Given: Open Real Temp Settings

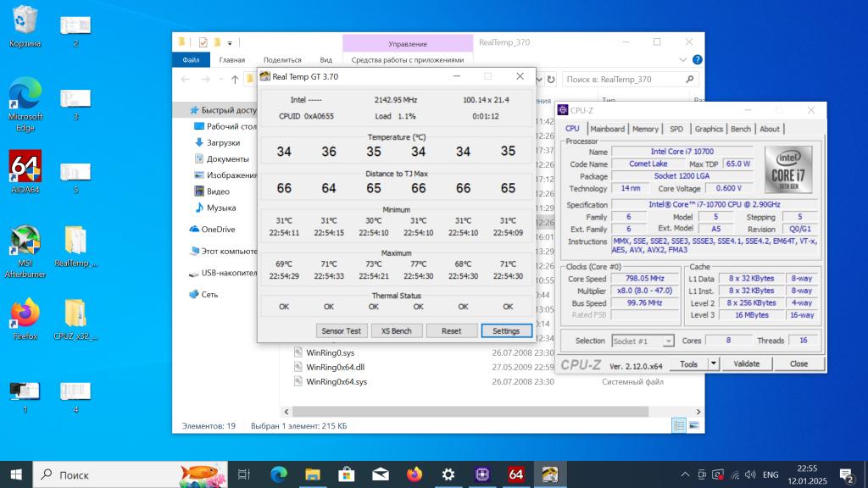Looking at the screenshot, I should pyautogui.click(x=506, y=331).
